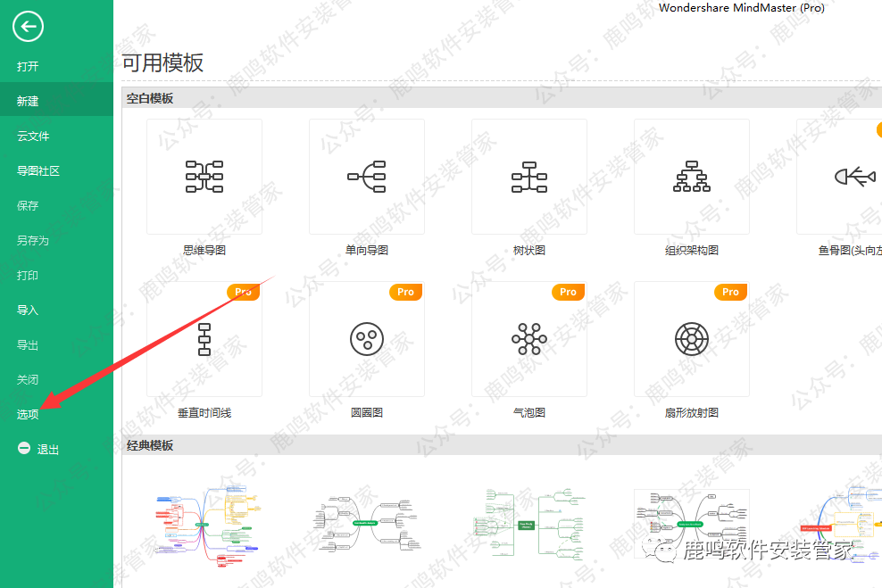
Task: Pick the 树状图 tree diagram template icon
Action: tap(528, 177)
